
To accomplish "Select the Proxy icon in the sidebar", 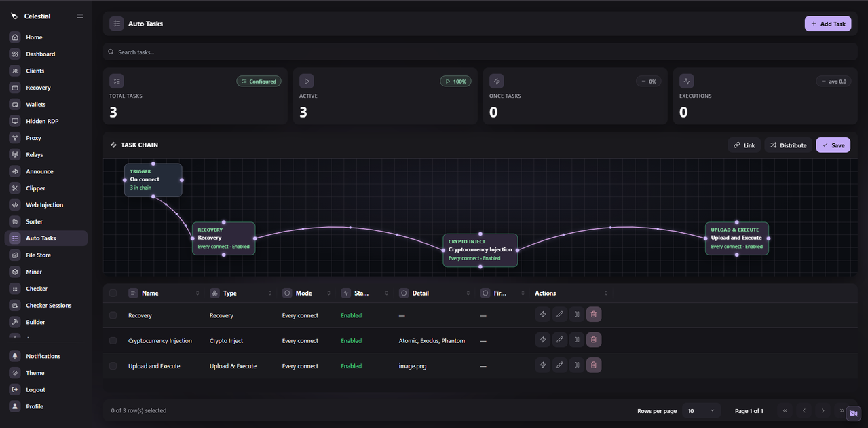I will tap(15, 138).
